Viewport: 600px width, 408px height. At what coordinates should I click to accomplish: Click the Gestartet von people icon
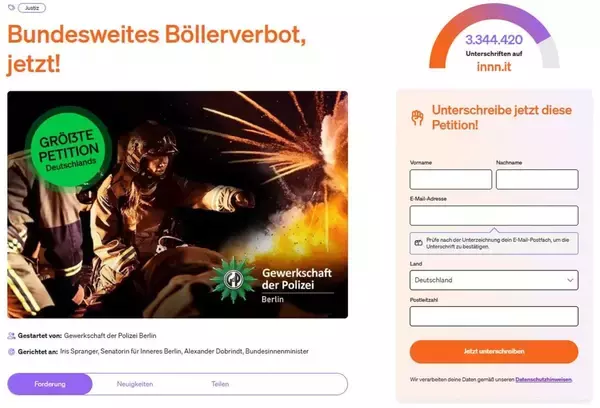[x=11, y=336]
